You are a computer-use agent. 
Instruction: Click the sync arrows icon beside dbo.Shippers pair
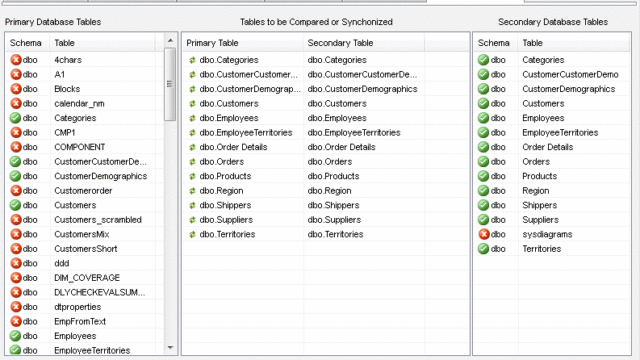click(x=192, y=205)
